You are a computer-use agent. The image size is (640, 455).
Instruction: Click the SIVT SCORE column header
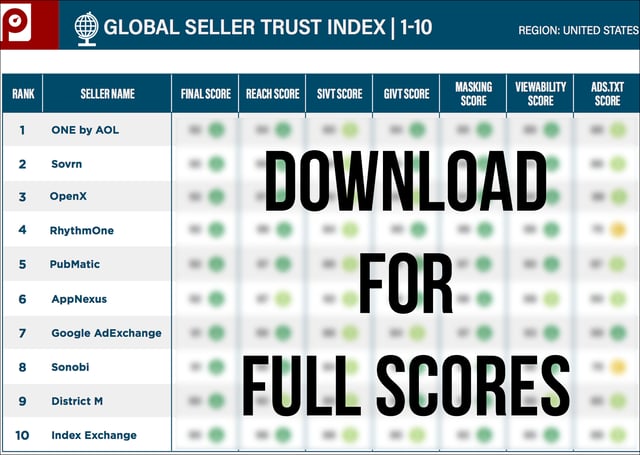(x=340, y=94)
